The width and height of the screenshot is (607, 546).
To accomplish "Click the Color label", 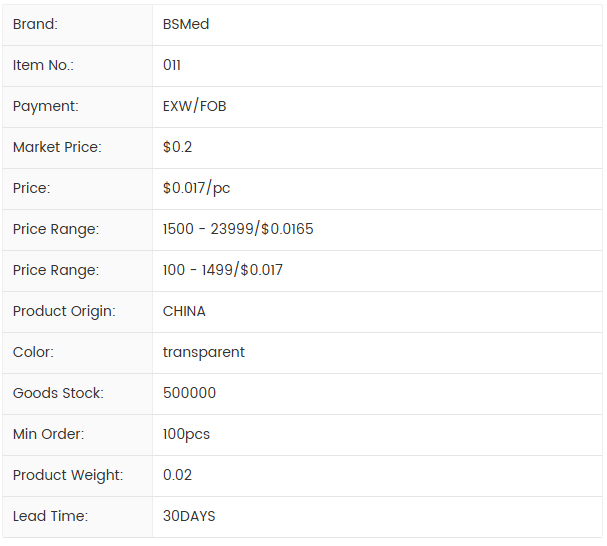I will (34, 352).
